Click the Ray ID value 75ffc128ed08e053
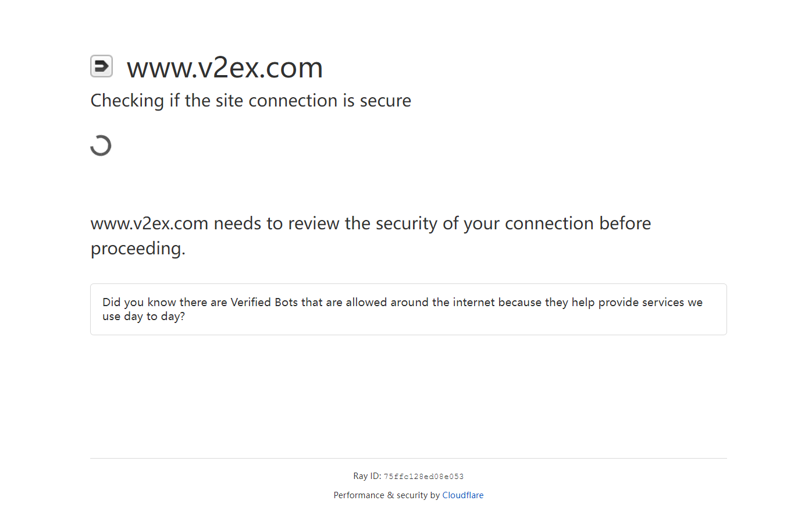The width and height of the screenshot is (812, 511). [423, 477]
